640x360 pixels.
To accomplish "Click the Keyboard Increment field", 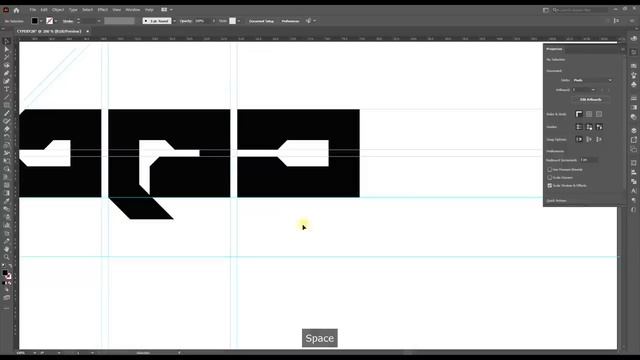I will (589, 160).
